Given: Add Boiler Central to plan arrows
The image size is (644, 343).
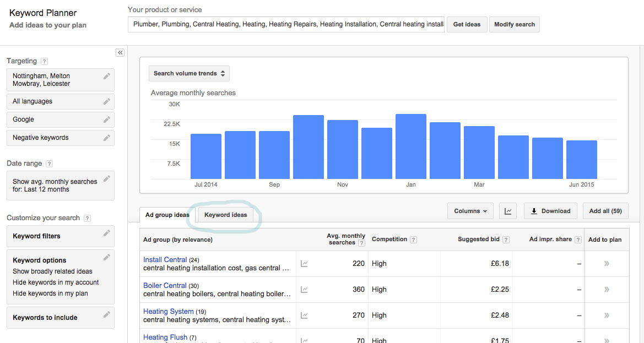Looking at the screenshot, I should [607, 290].
